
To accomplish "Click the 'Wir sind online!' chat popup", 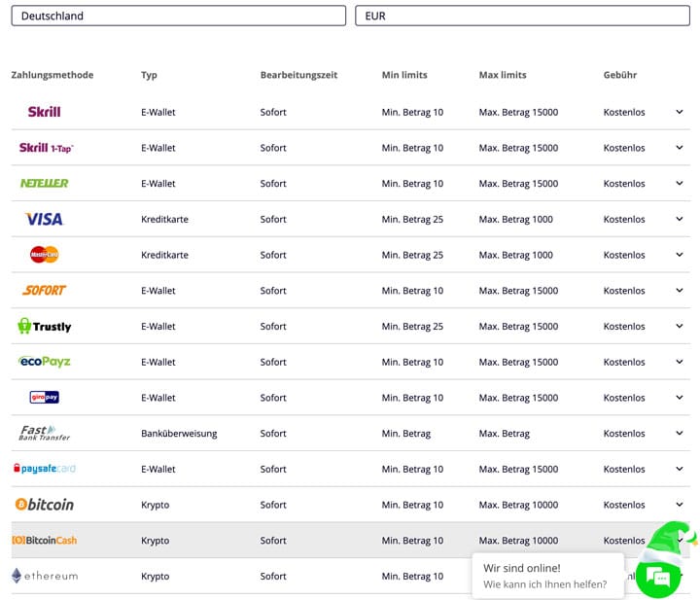I will [547, 576].
